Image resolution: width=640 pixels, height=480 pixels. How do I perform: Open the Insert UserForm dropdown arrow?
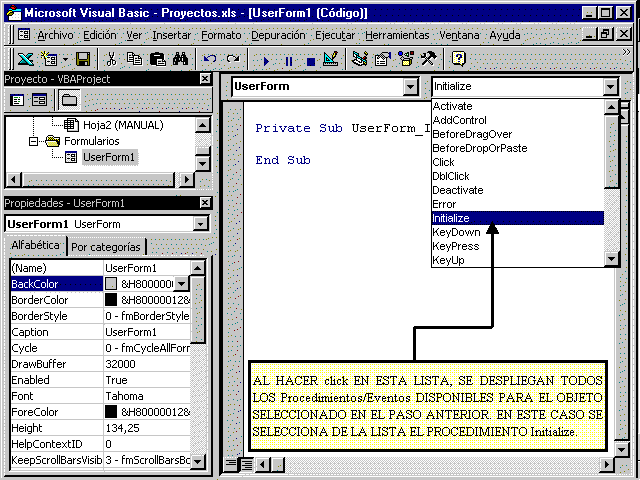click(65, 60)
